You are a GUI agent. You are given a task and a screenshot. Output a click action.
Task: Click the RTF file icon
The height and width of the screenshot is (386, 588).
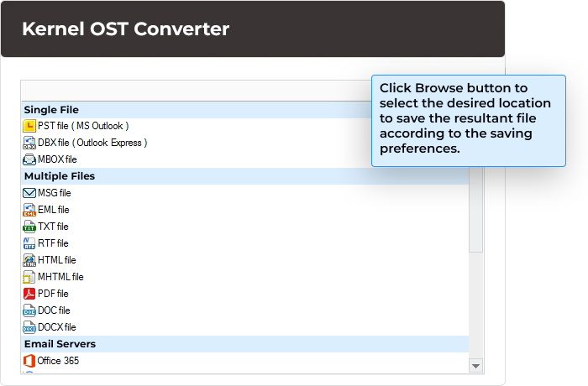click(x=29, y=243)
